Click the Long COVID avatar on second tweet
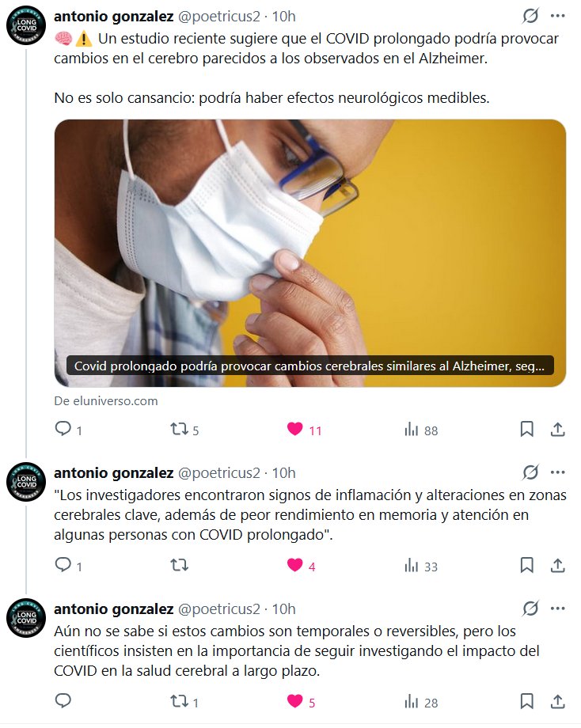Image resolution: width=581 pixels, height=728 pixels. (x=26, y=482)
